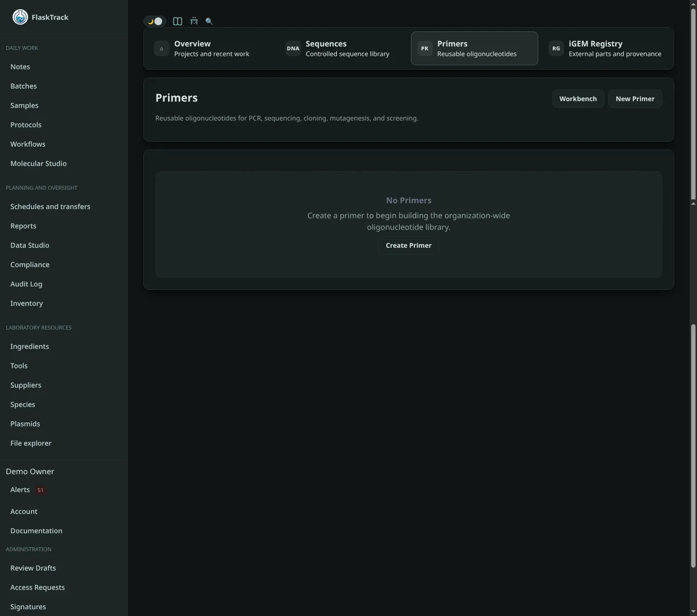Open Notes in the sidebar
Viewport: 697px width, 616px height.
[64, 67]
